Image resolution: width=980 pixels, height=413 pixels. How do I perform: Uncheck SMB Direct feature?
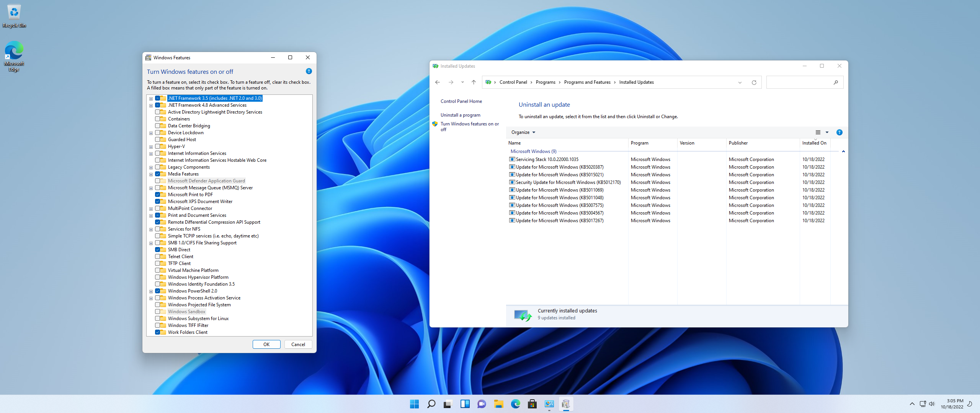coord(157,250)
